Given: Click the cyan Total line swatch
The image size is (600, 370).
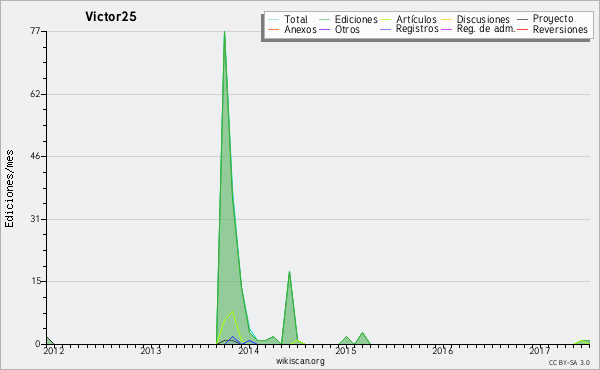Looking at the screenshot, I should pyautogui.click(x=273, y=20).
